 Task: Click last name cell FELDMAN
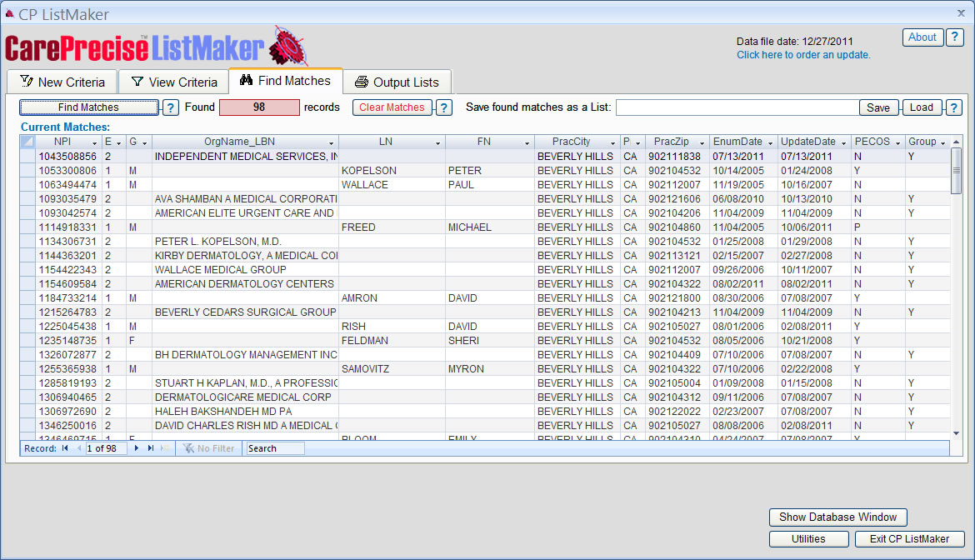pos(392,341)
